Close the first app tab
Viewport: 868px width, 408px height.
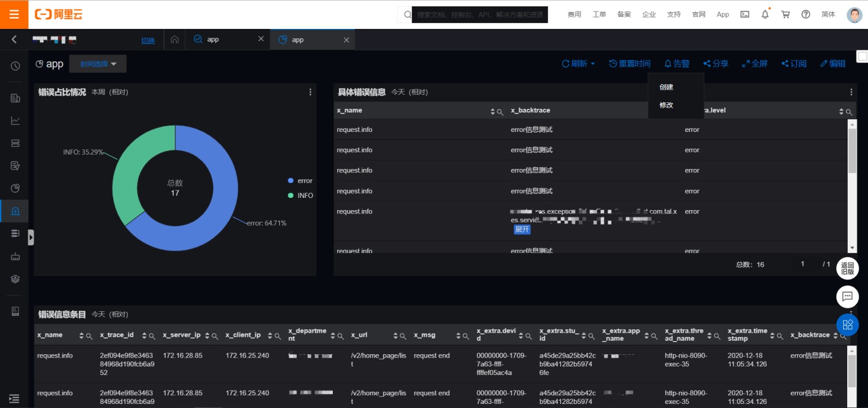pos(261,39)
